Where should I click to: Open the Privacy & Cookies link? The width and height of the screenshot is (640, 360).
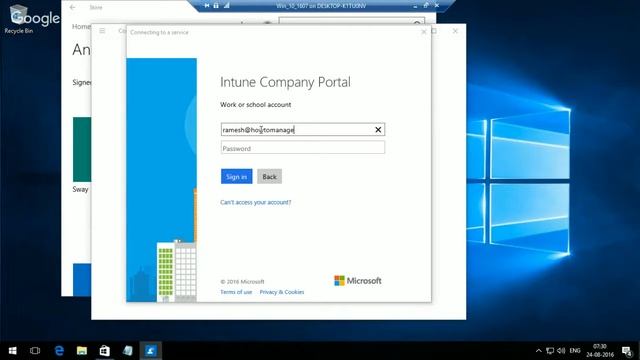coord(282,292)
